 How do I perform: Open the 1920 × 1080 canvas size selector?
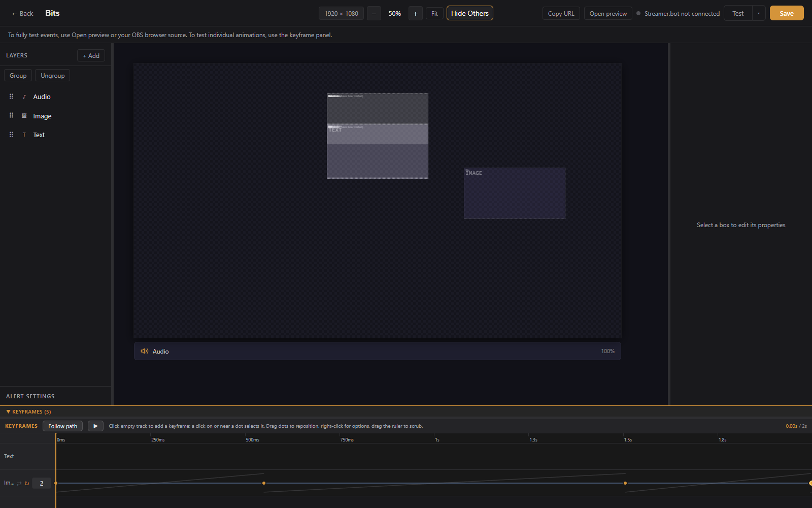pyautogui.click(x=341, y=14)
